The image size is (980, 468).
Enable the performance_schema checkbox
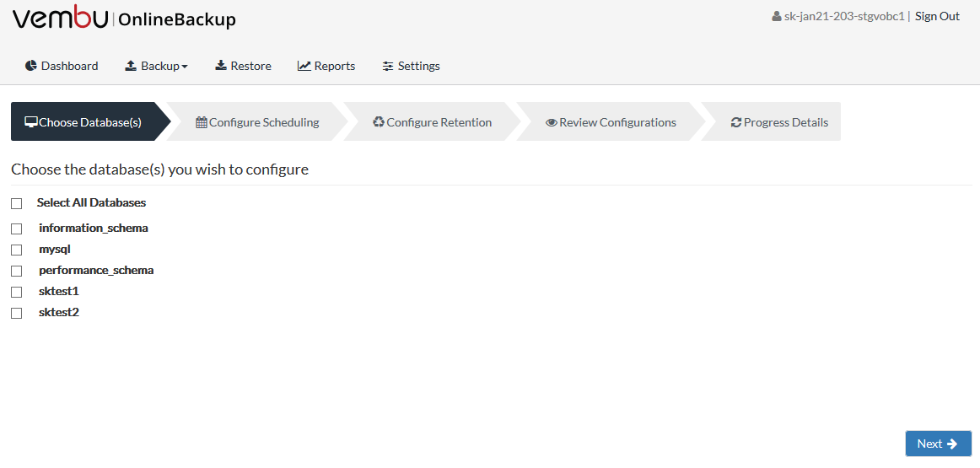coord(16,272)
